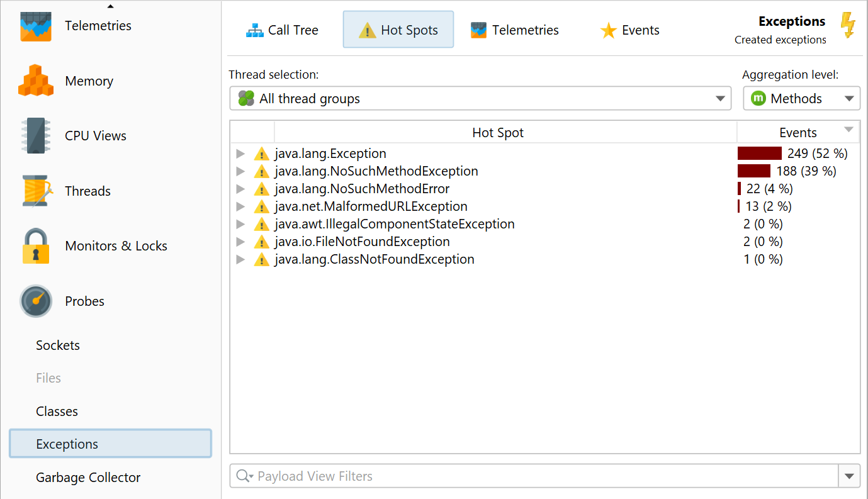
Task: Open the Sockets probe view
Action: pos(58,345)
